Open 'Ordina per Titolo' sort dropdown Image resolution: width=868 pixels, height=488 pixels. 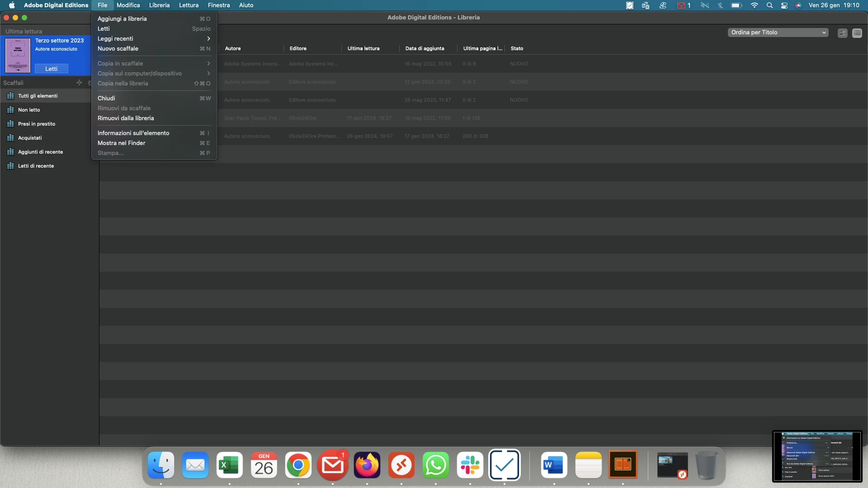pos(778,33)
